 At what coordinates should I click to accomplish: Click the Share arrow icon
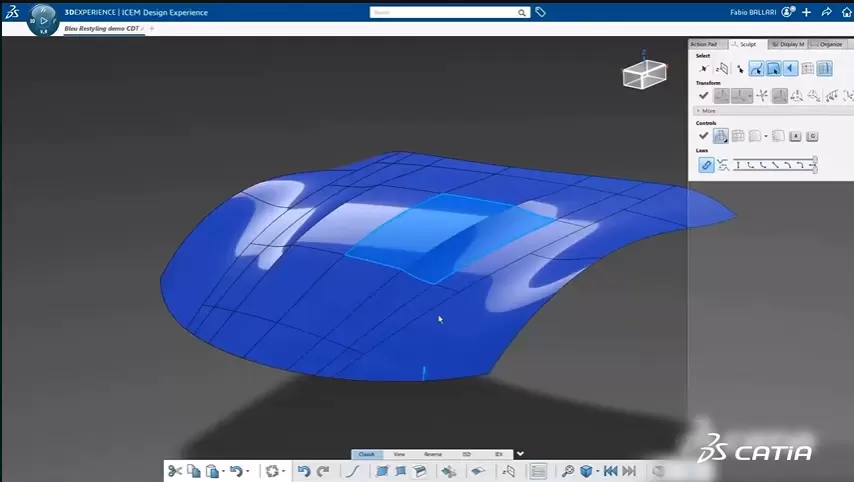click(826, 13)
